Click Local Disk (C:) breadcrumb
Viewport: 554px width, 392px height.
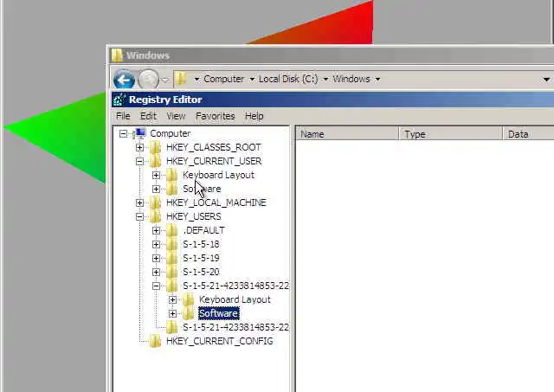[288, 79]
